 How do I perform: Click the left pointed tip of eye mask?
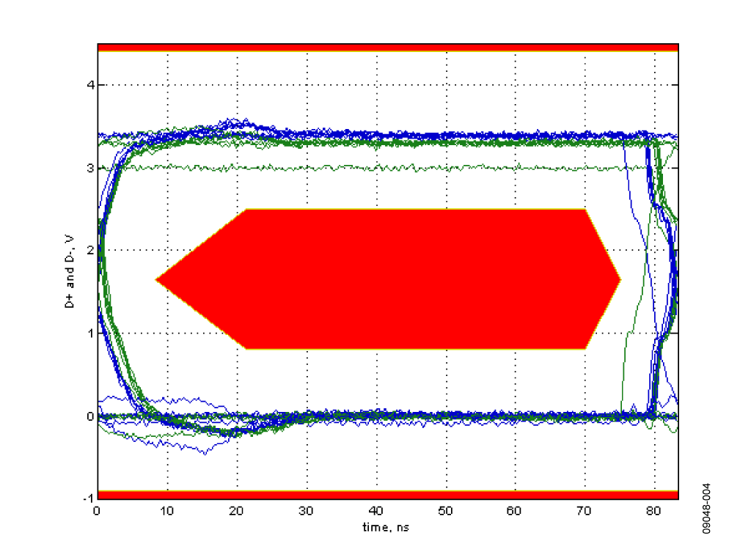click(x=157, y=279)
